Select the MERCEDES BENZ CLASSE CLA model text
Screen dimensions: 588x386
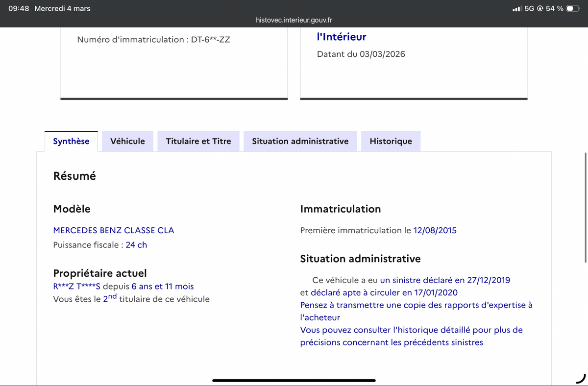coord(113,230)
